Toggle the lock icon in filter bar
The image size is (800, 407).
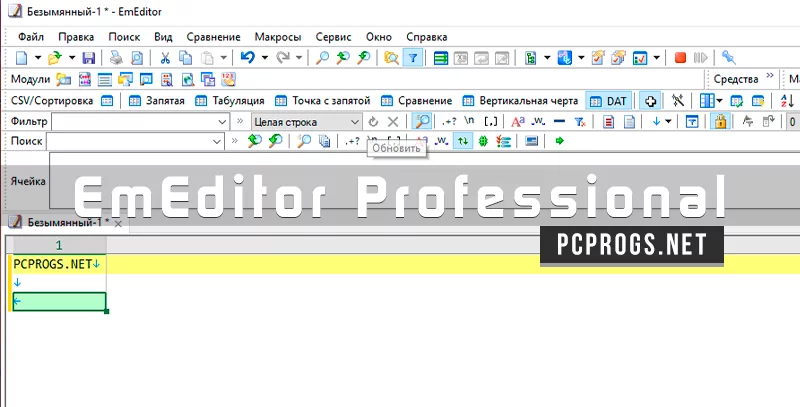pos(720,121)
